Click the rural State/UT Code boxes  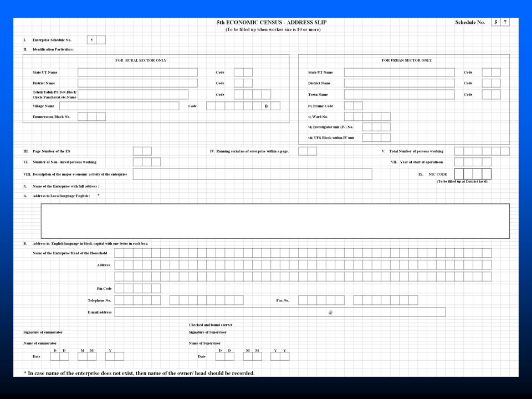[243, 72]
